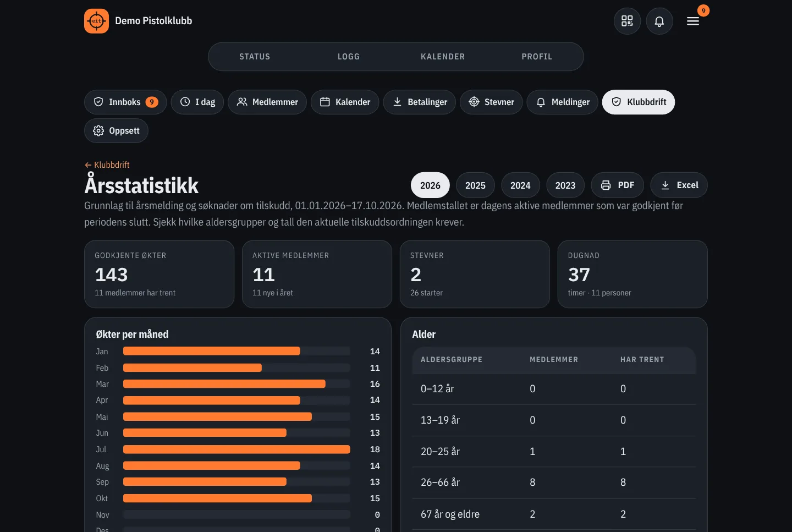Click the Godkjente økter card

click(159, 274)
